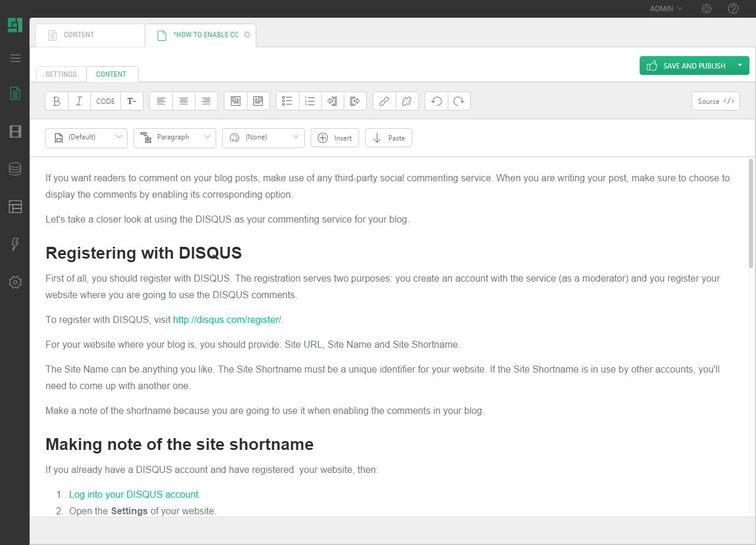Remove link with the unlink icon
This screenshot has height=545, width=756.
pos(406,101)
